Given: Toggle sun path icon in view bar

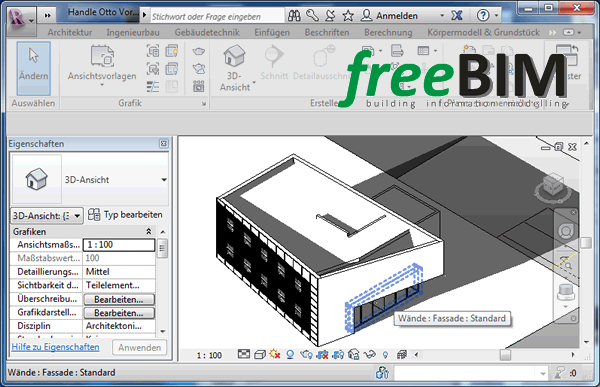Looking at the screenshot, I should click(x=275, y=354).
